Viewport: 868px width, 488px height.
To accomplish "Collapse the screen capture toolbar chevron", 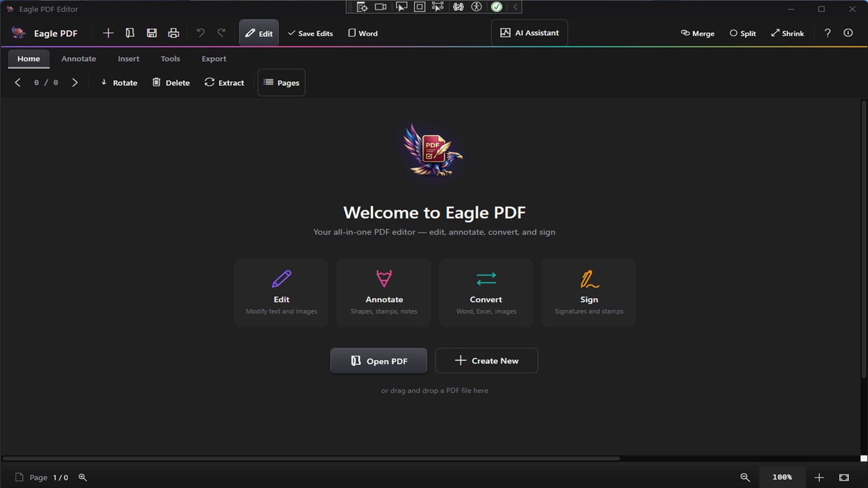I will (x=514, y=6).
